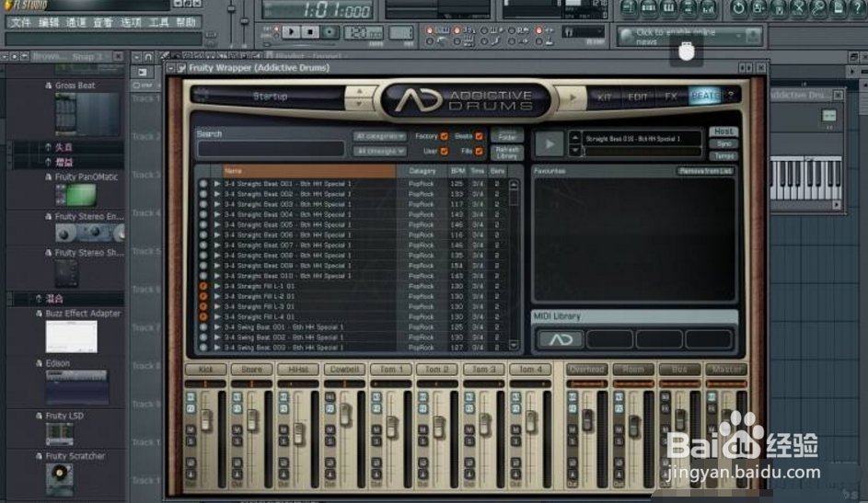The width and height of the screenshot is (868, 503).
Task: Click the Remove from List button
Action: [x=705, y=171]
